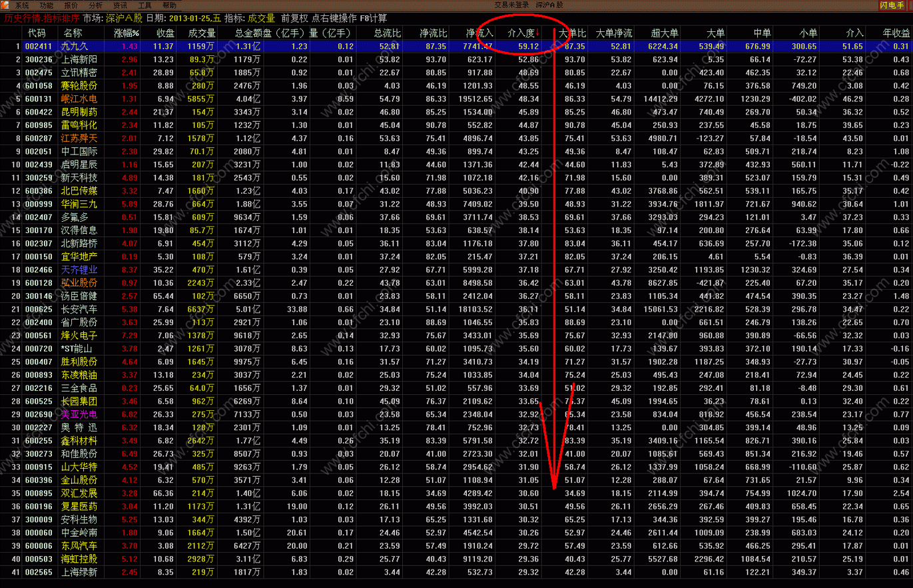This screenshot has height=588, width=913.
Task: Select stock row 新天科技
Action: click(x=456, y=177)
